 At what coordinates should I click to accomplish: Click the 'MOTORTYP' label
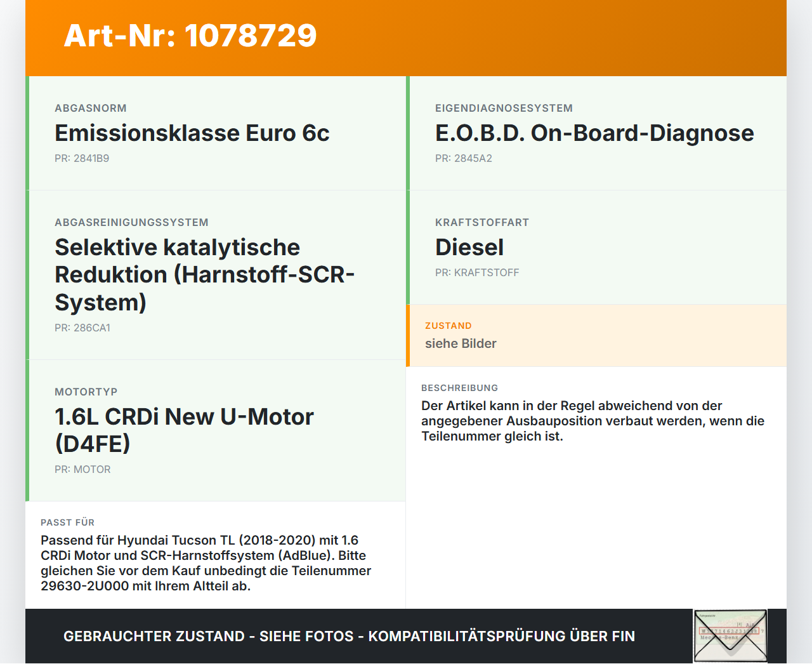click(x=86, y=392)
